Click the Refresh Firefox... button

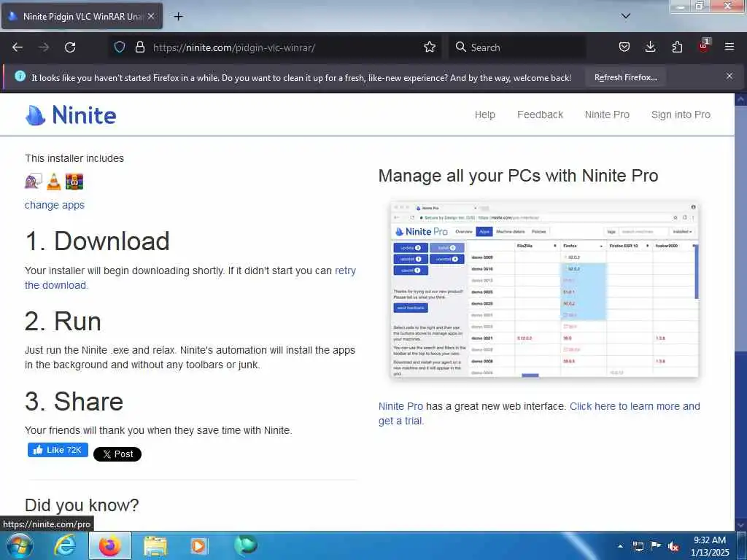click(625, 77)
